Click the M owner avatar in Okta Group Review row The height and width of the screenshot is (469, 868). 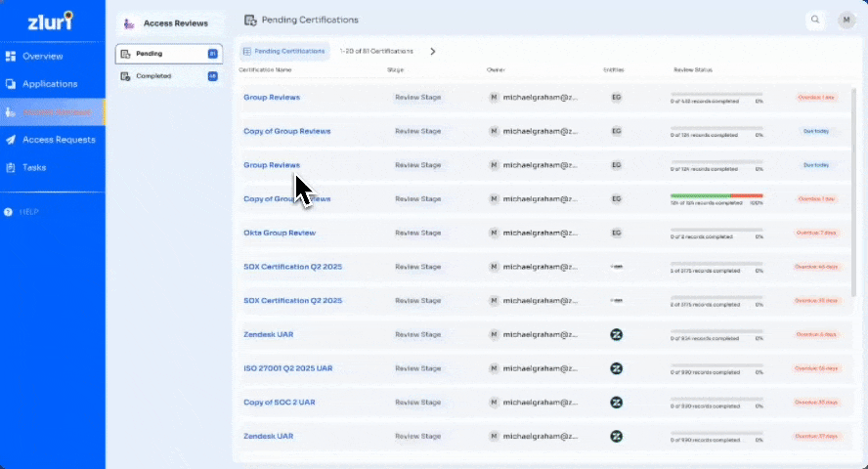pyautogui.click(x=494, y=233)
